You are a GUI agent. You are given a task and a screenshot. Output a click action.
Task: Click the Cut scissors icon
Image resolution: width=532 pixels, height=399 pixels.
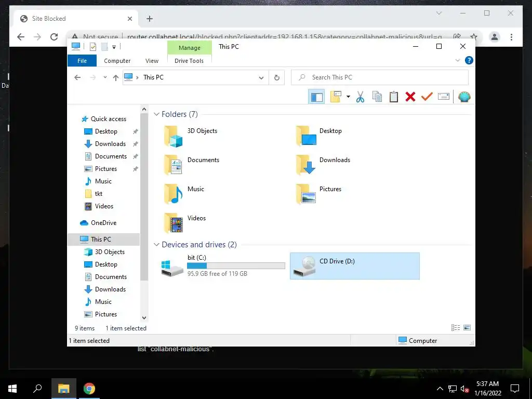click(360, 97)
